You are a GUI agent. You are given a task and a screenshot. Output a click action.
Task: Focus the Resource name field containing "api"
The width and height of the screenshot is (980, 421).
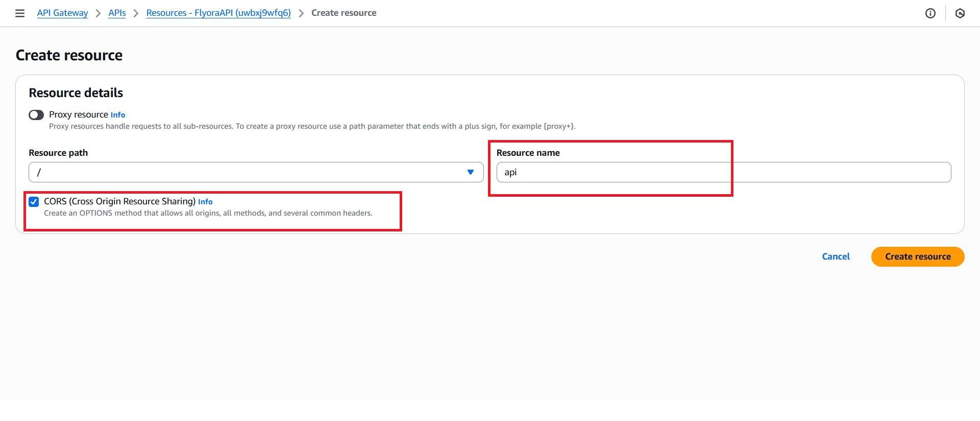pyautogui.click(x=723, y=172)
